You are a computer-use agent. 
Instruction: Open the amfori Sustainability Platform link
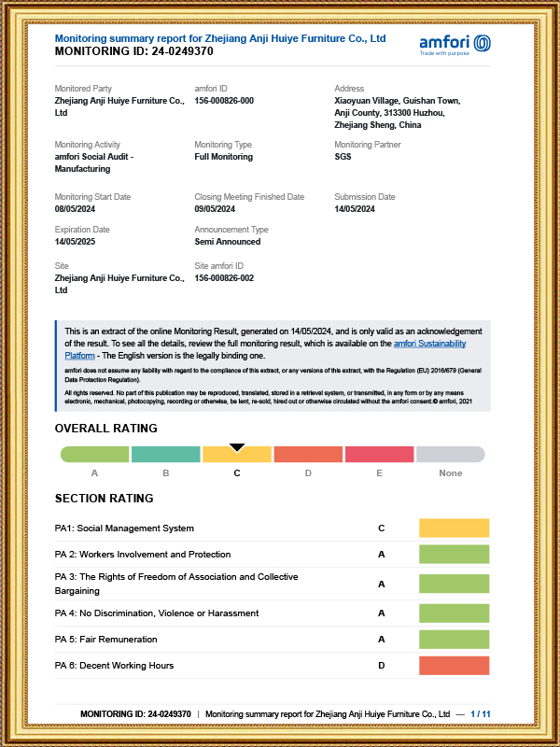(x=428, y=344)
